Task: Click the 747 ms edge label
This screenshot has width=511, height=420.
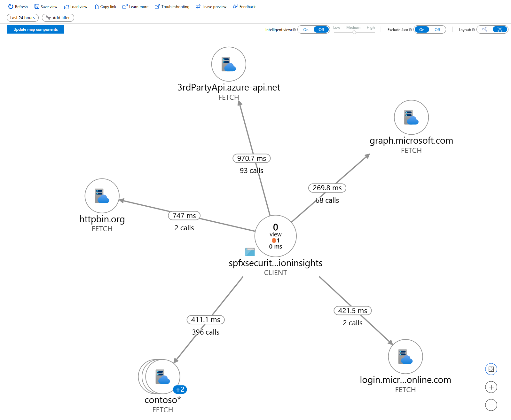Action: point(184,216)
